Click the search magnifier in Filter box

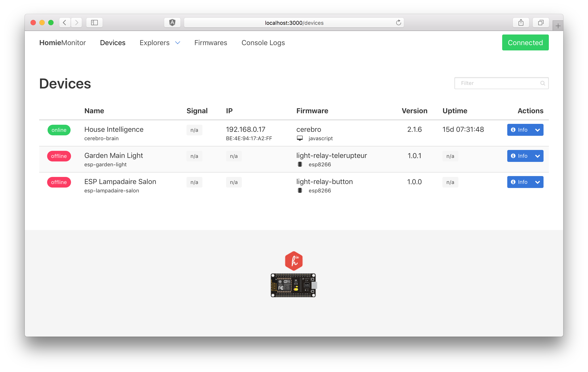543,83
